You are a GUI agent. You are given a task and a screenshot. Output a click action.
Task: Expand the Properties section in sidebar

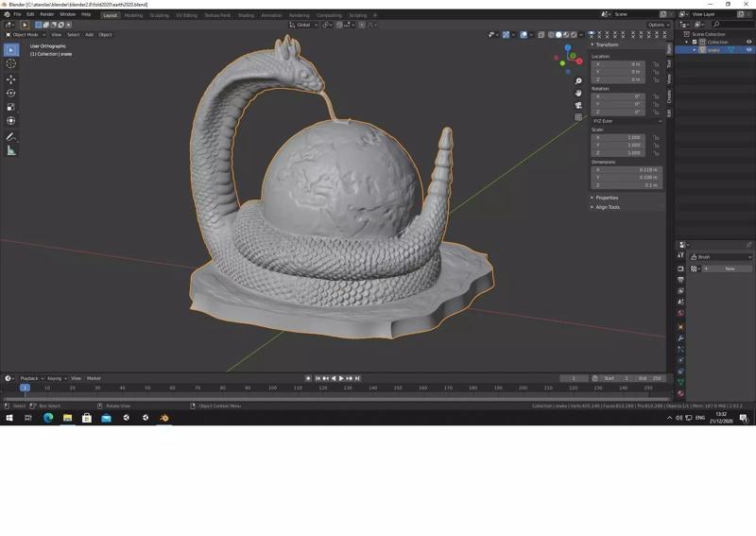tap(607, 198)
